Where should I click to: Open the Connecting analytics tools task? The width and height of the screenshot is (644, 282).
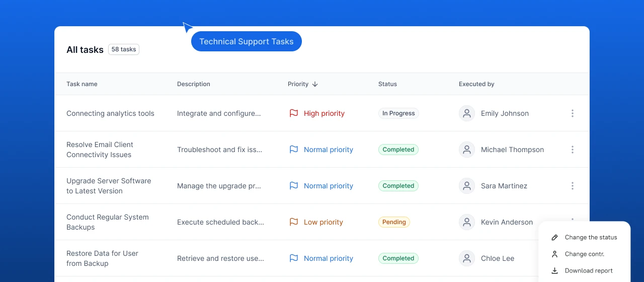tap(110, 113)
